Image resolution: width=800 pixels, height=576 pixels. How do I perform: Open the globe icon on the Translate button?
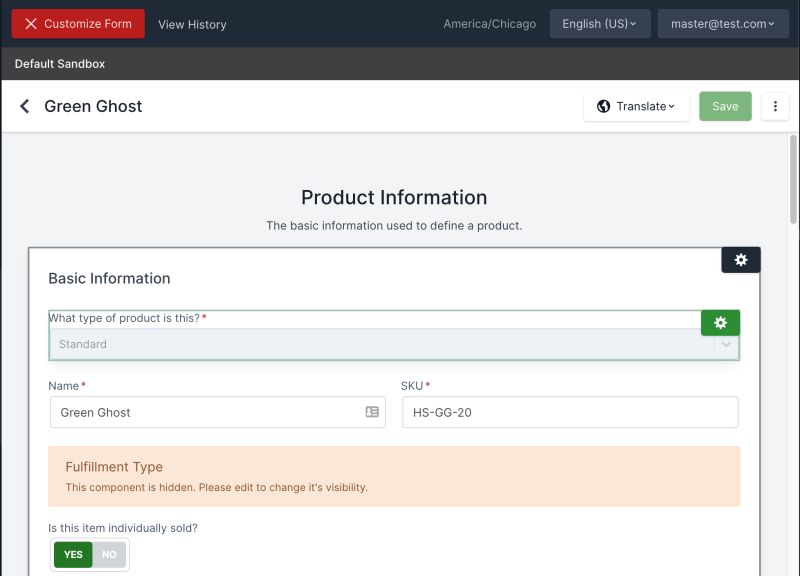(604, 106)
